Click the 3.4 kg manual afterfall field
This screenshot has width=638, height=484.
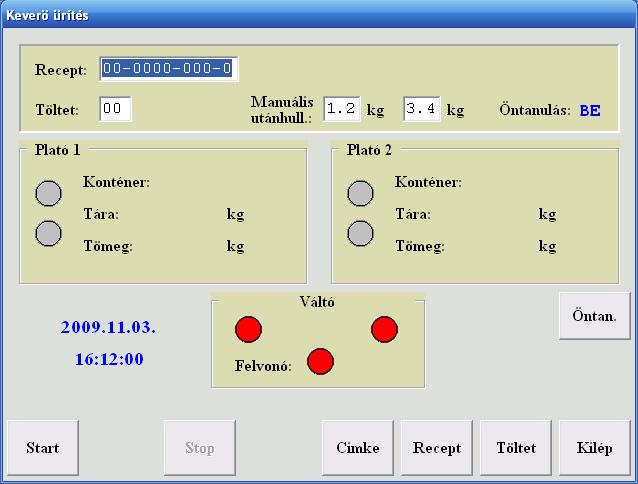coord(421,109)
